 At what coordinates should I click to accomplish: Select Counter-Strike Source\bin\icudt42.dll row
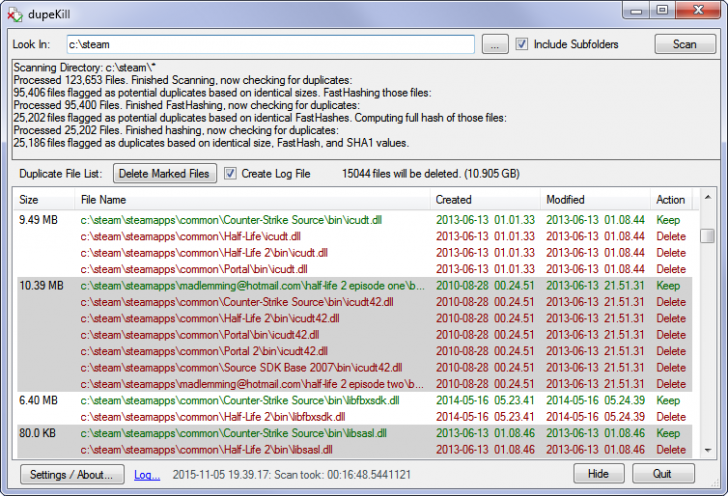coord(355,302)
